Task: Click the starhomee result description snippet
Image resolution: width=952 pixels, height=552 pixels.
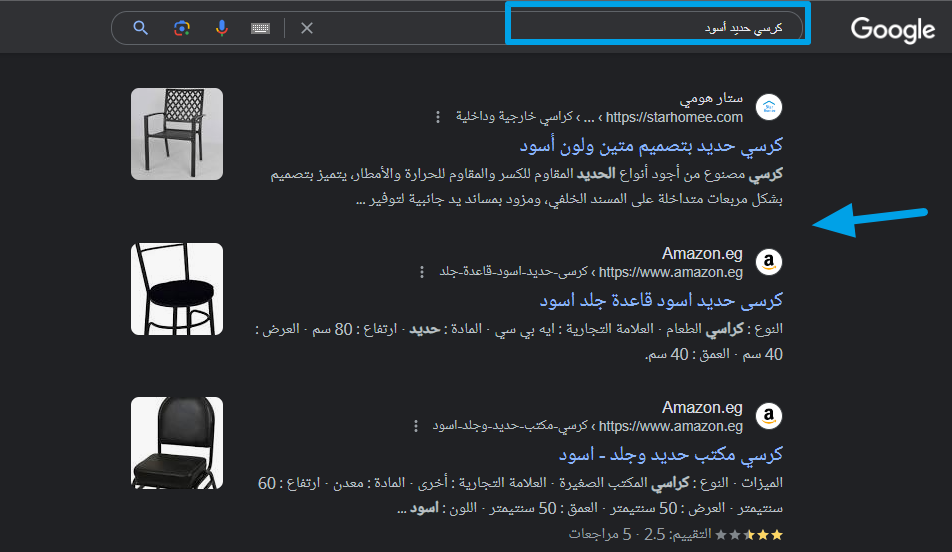Action: click(526, 186)
